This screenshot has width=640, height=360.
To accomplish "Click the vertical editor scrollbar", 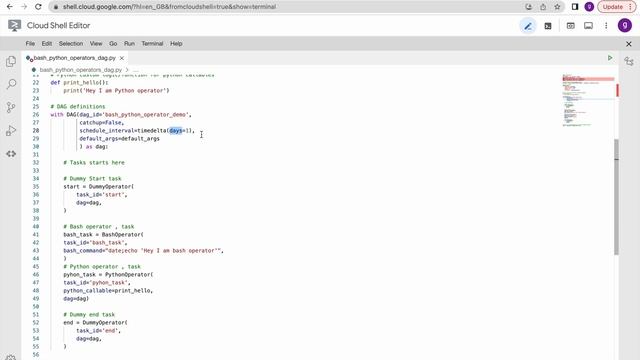I will tap(616, 197).
